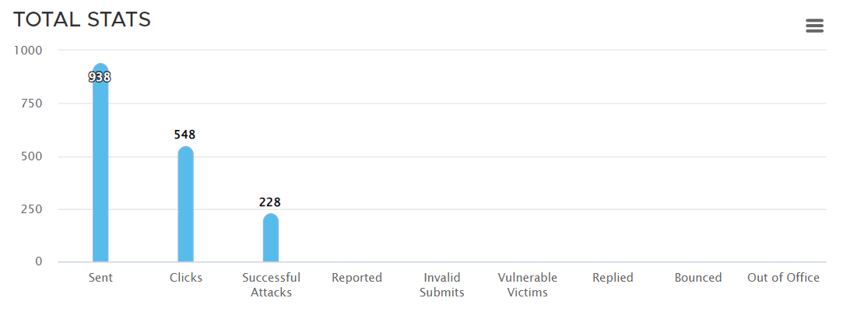This screenshot has height=312, width=868.
Task: Click the Reported axis label
Action: pyautogui.click(x=357, y=278)
